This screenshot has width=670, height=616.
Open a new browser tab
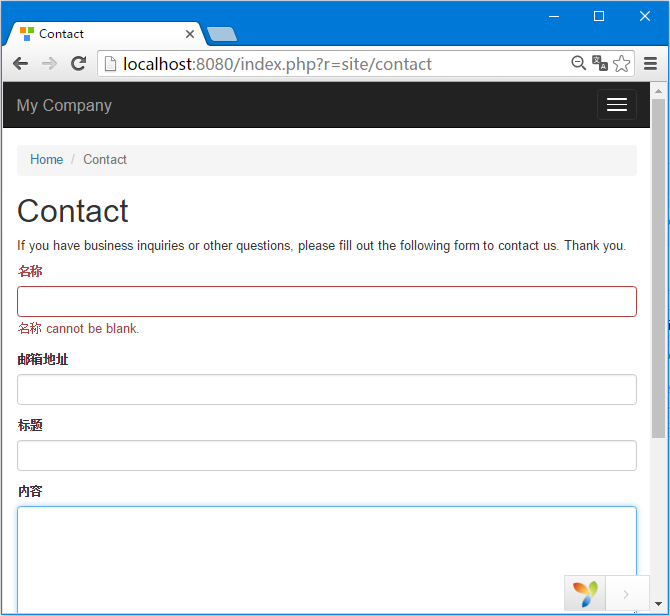[x=221, y=34]
